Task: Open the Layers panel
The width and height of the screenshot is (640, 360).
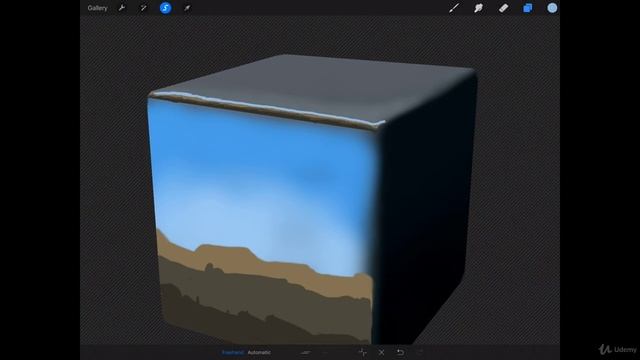Action: tap(528, 8)
